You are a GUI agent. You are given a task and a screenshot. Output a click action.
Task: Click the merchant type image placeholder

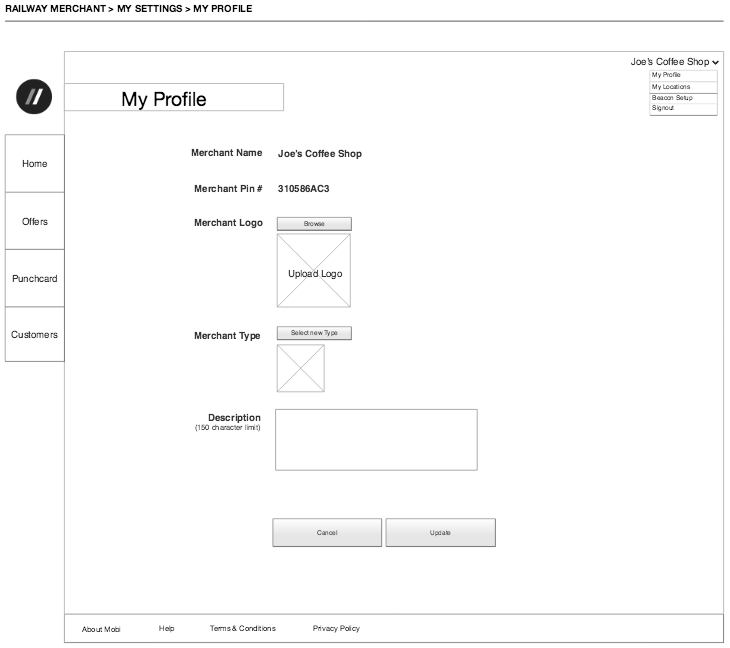(301, 368)
